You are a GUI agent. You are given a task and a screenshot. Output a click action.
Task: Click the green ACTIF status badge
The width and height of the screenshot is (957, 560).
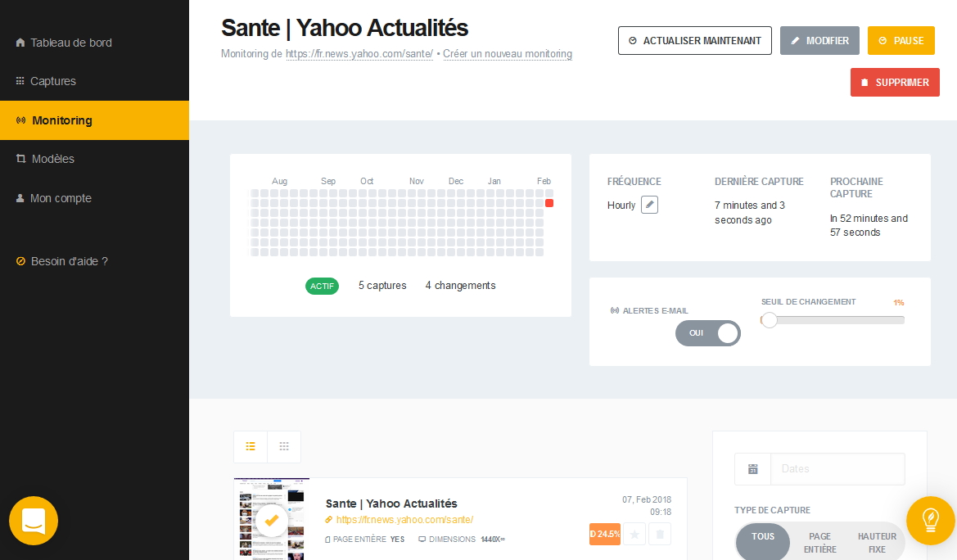322,286
